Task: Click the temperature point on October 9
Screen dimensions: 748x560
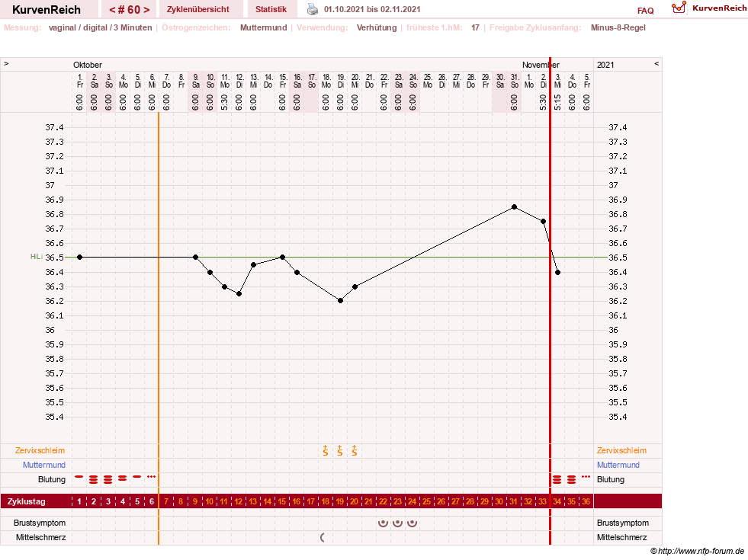Action: click(196, 258)
